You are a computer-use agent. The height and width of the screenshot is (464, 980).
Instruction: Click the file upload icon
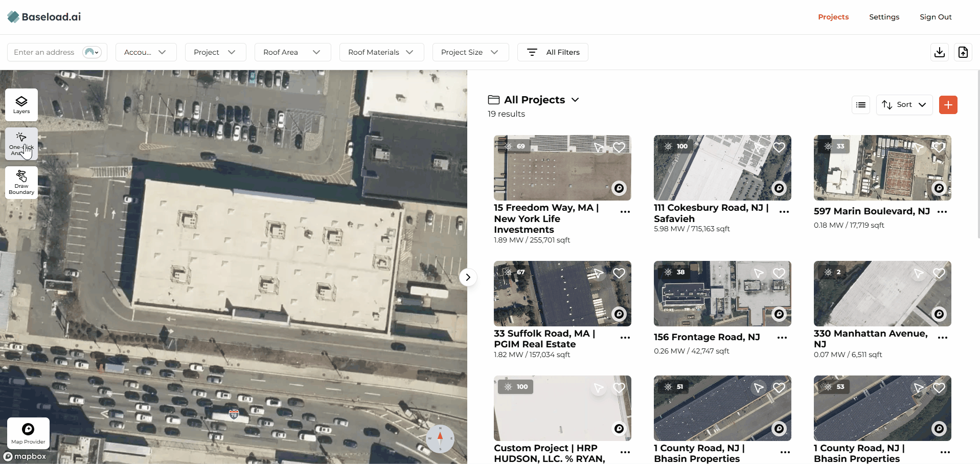[x=963, y=52]
